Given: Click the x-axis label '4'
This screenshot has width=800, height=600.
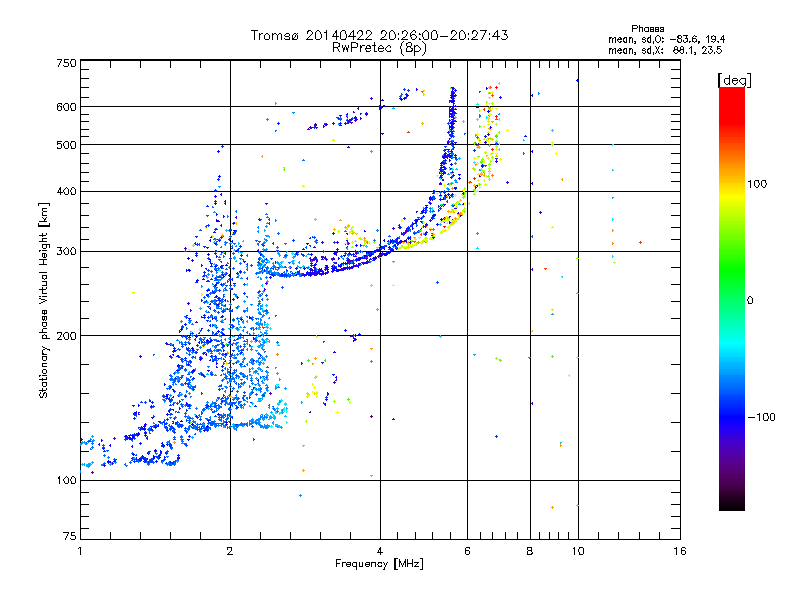Looking at the screenshot, I should [x=380, y=551].
